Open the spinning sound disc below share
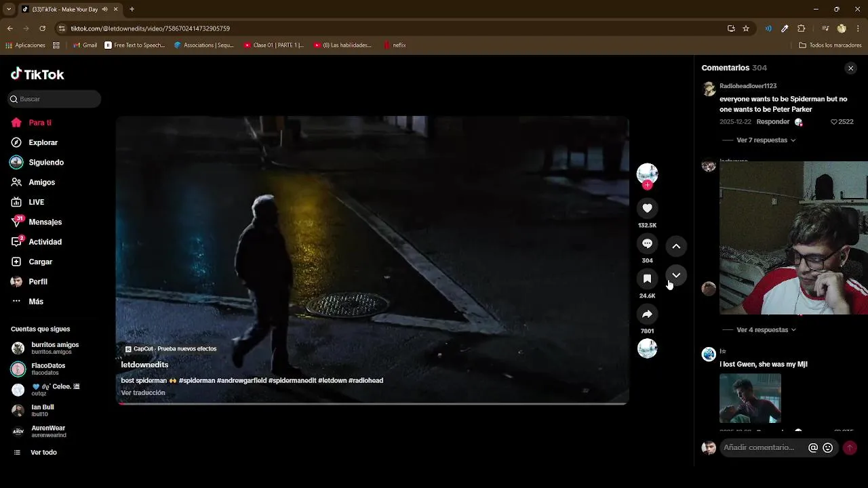Image resolution: width=868 pixels, height=488 pixels. (647, 348)
